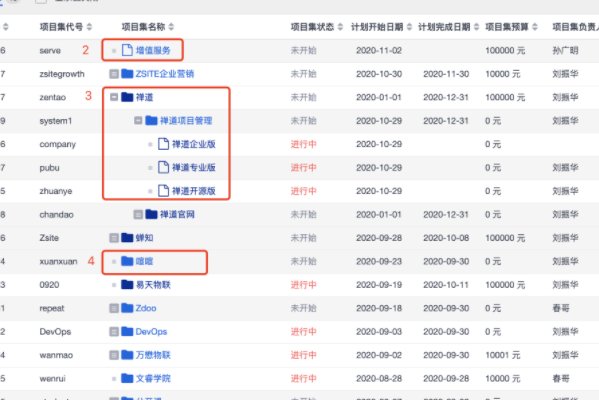The height and width of the screenshot is (400, 599).
Task: Collapse the wanmao row tree node
Action: (x=114, y=355)
